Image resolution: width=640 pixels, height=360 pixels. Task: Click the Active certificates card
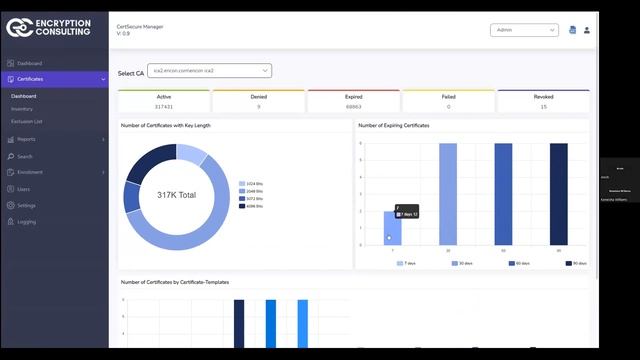coord(164,101)
